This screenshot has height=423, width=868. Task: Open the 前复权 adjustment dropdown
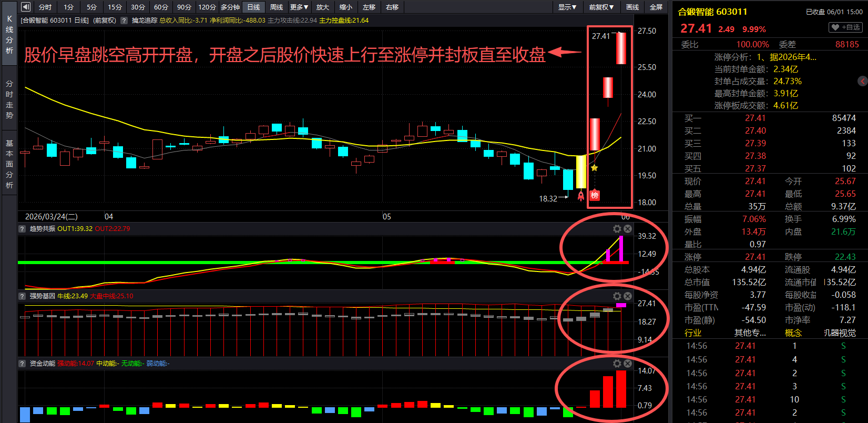coord(601,7)
